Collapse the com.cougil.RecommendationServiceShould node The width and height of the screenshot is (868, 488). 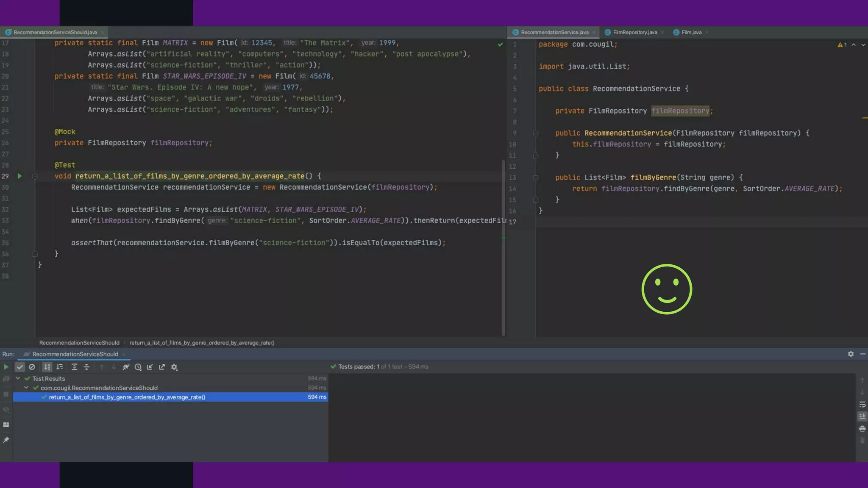[x=26, y=388]
